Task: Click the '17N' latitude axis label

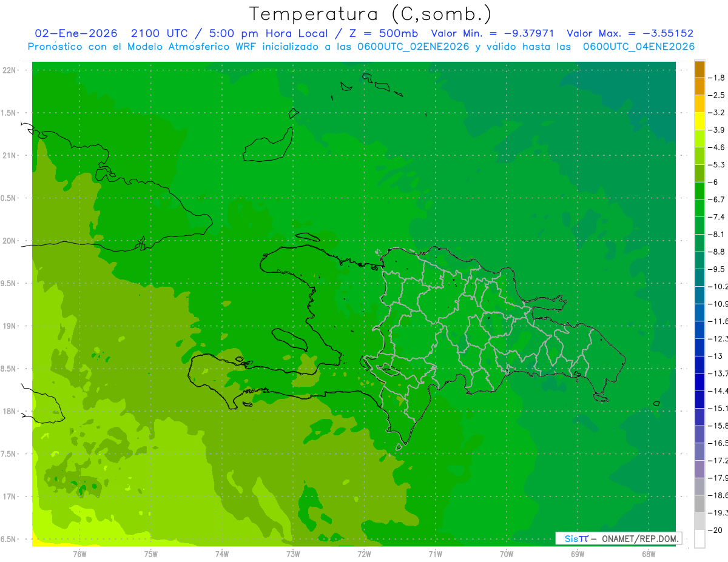Action: click(x=10, y=497)
